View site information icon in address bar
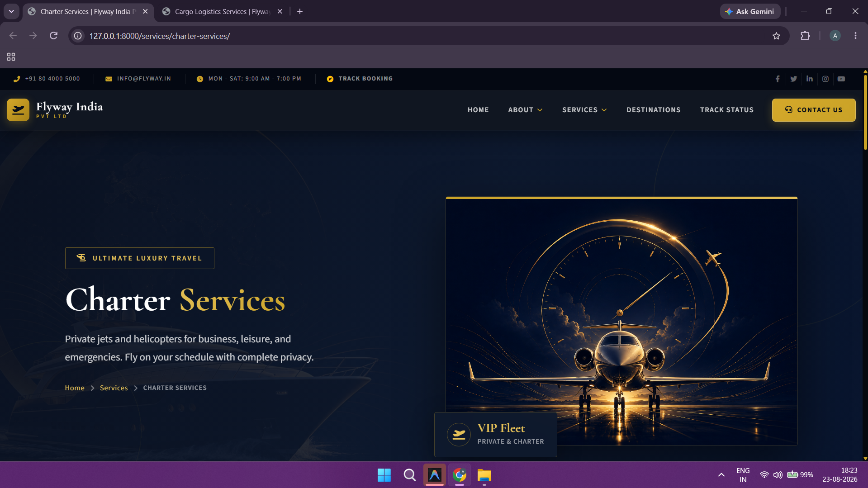Screen dimensions: 868x488 tap(78, 36)
